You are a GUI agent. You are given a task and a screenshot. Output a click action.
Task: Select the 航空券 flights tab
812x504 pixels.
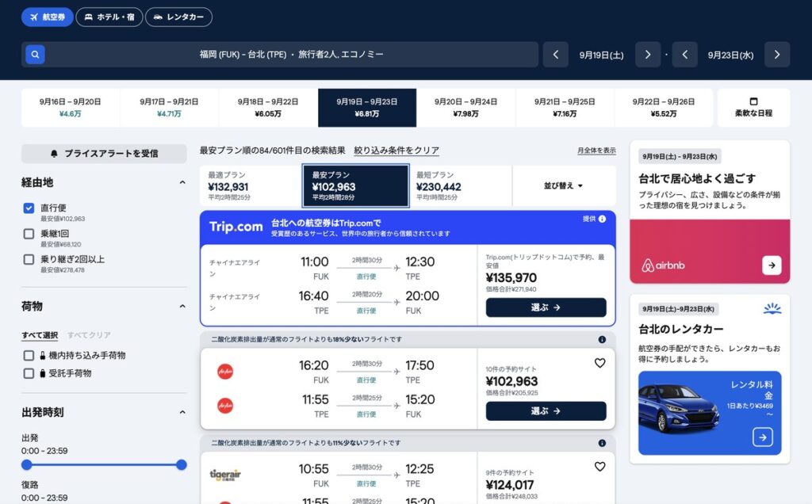[47, 17]
